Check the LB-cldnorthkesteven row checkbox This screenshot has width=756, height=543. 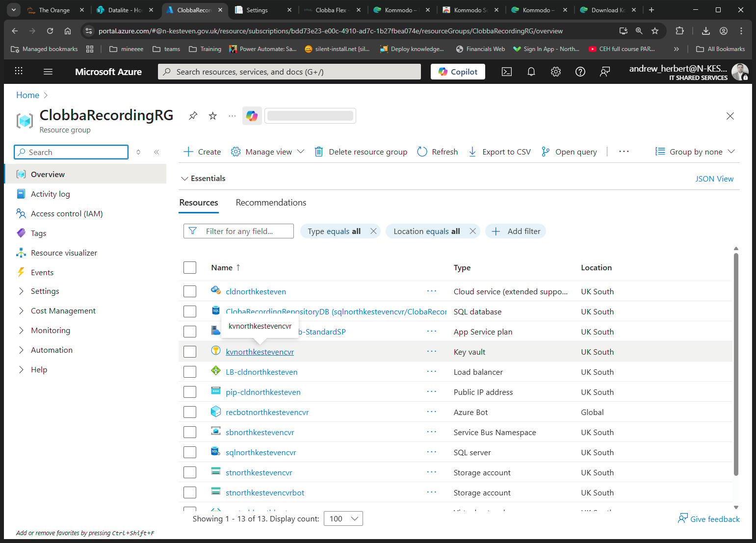[x=190, y=372]
